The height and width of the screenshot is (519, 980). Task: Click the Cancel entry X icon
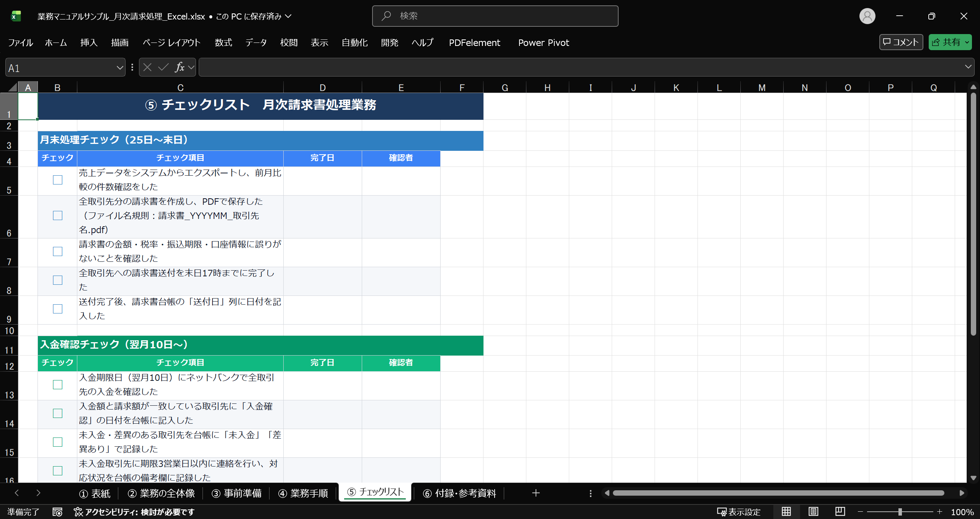tap(147, 67)
